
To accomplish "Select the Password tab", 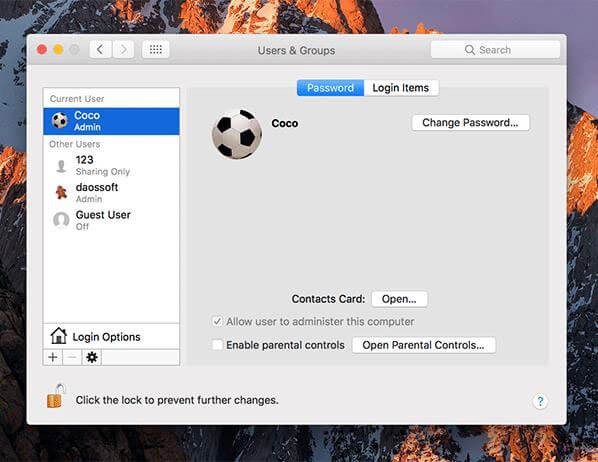I will (330, 88).
